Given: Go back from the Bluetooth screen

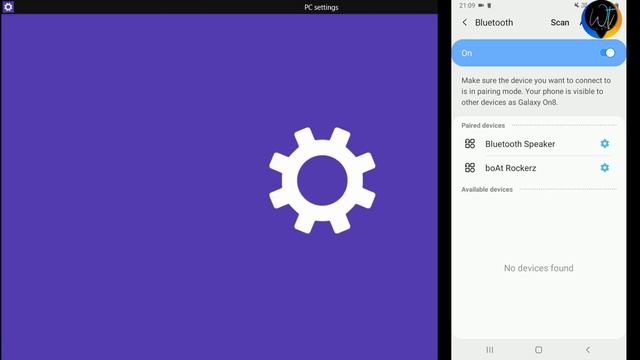Looking at the screenshot, I should (464, 22).
